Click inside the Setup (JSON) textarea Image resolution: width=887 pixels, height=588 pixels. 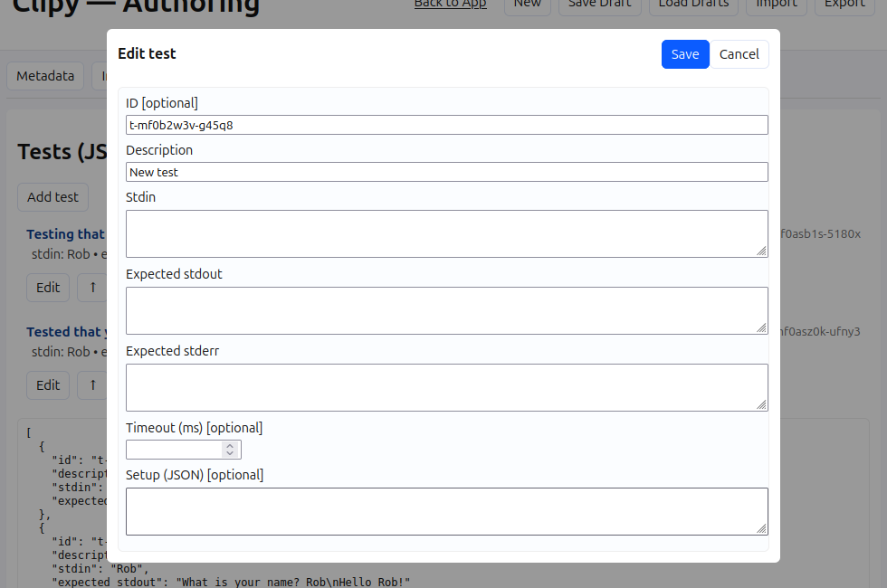click(447, 511)
